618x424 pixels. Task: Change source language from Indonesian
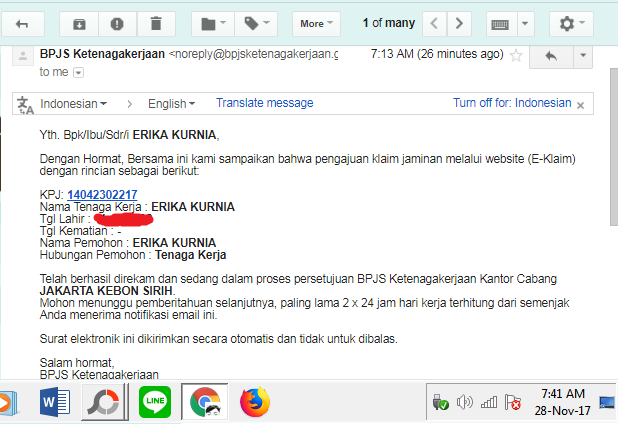click(73, 104)
